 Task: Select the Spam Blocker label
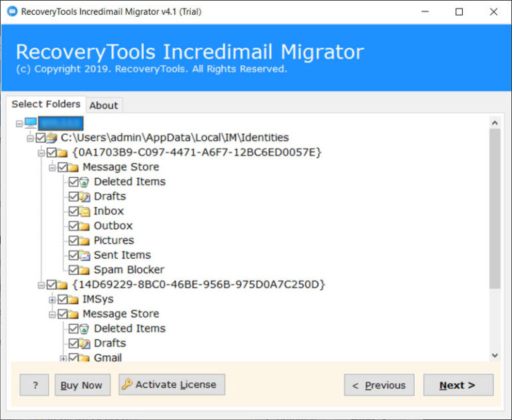[129, 270]
